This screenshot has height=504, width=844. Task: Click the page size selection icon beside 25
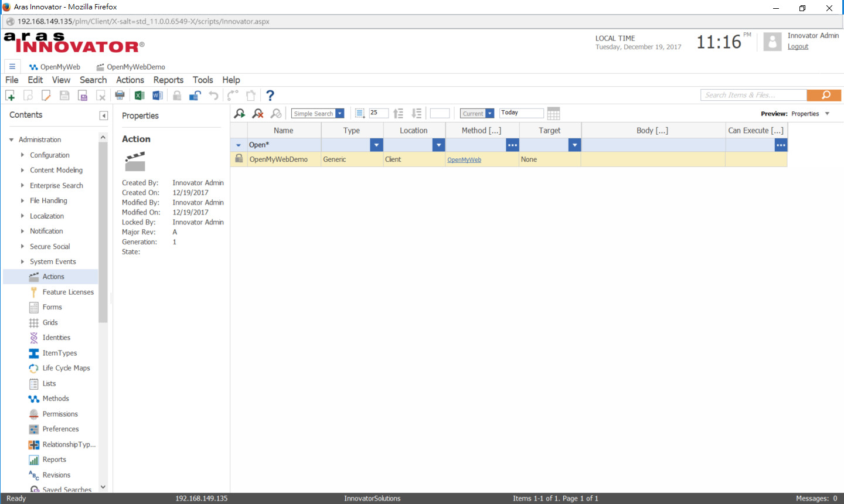pos(360,114)
